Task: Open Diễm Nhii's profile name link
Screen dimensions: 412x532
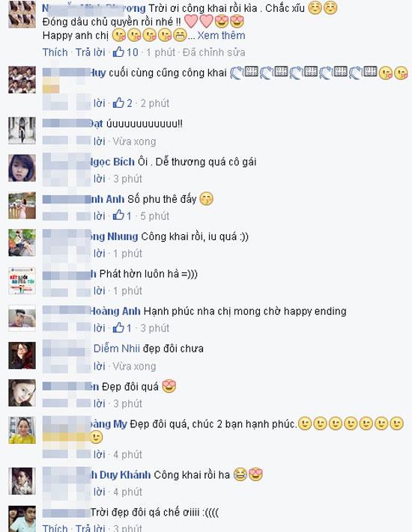Action: coord(117,349)
